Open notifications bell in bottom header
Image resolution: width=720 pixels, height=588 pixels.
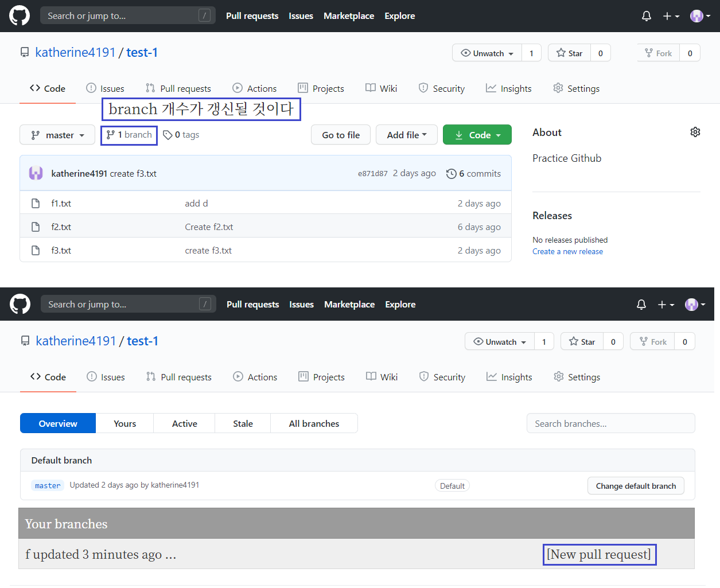(x=641, y=305)
